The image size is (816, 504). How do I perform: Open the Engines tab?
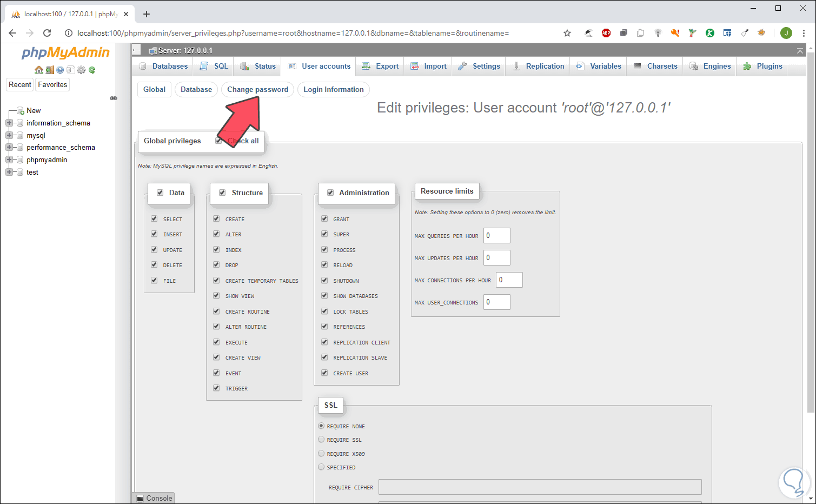[x=710, y=67]
